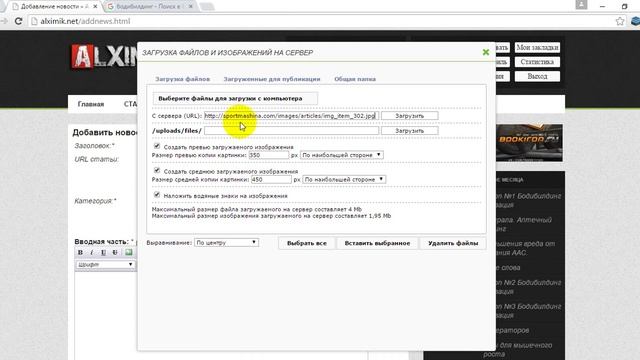Click the ALXIMIK site logo
This screenshot has width=640, height=360.
(104, 56)
